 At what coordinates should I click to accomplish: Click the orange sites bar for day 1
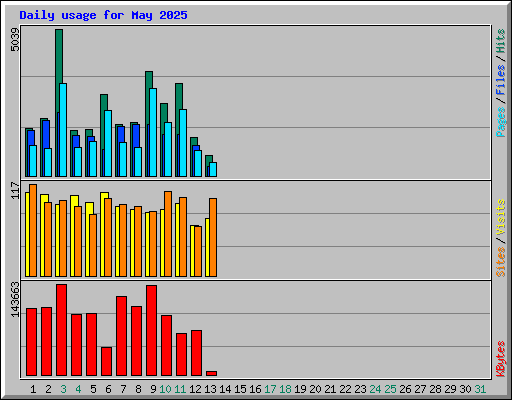[x=33, y=230]
